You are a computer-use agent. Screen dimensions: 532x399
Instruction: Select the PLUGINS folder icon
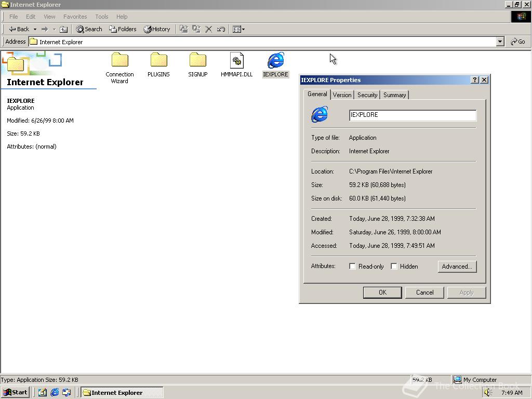click(x=158, y=61)
